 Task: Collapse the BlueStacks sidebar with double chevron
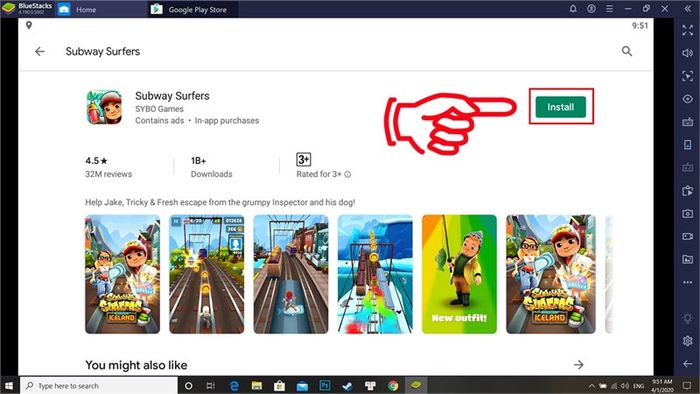point(688,8)
